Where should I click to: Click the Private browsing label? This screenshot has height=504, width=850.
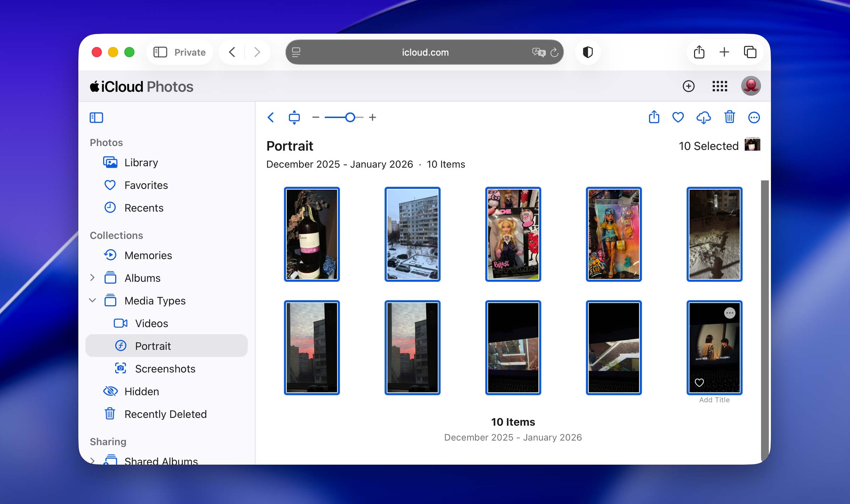pyautogui.click(x=190, y=52)
